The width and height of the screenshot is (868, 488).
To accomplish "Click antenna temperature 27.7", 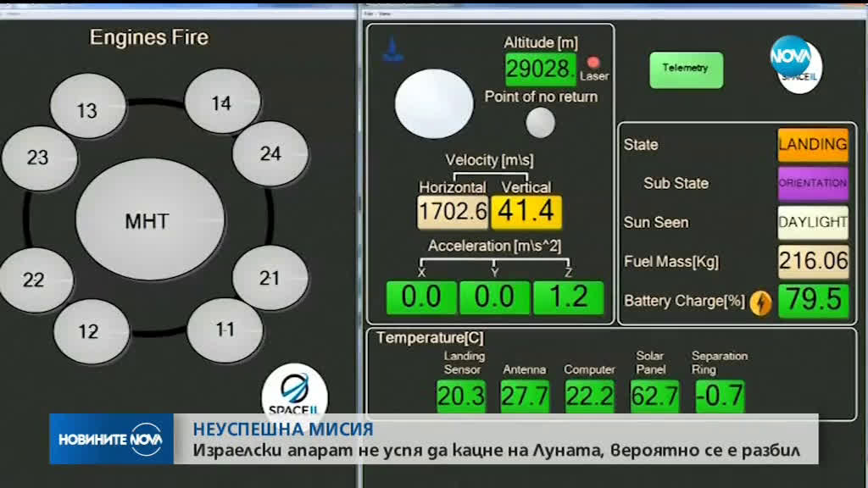I will pyautogui.click(x=525, y=396).
